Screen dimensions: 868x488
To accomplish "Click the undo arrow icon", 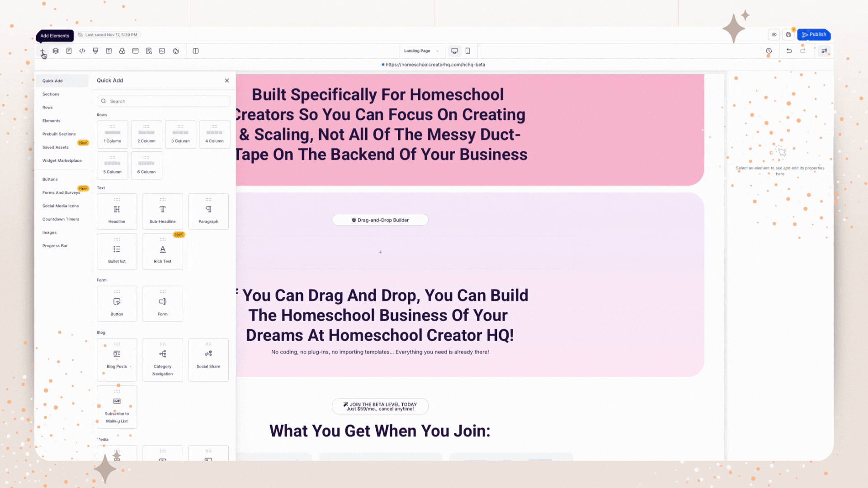I will (789, 51).
